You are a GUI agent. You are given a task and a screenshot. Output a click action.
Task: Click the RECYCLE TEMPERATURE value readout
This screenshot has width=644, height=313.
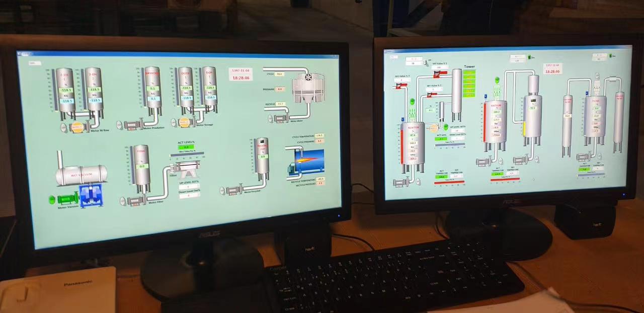(321, 179)
